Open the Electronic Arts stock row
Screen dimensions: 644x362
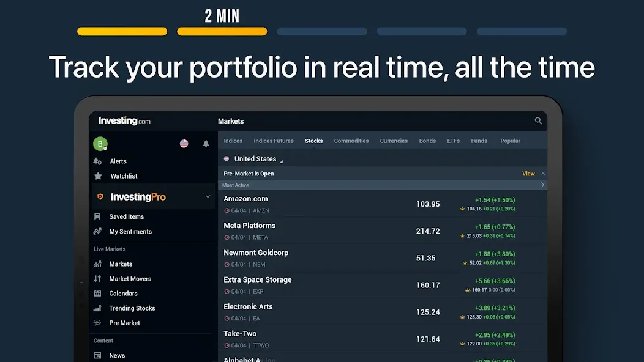(x=383, y=312)
